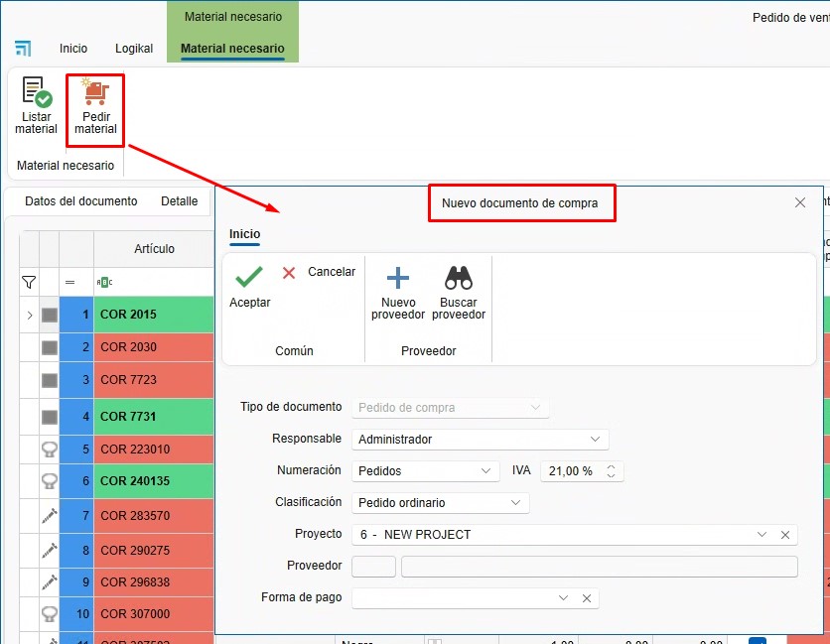Select article cell COR 2015

pos(154,315)
